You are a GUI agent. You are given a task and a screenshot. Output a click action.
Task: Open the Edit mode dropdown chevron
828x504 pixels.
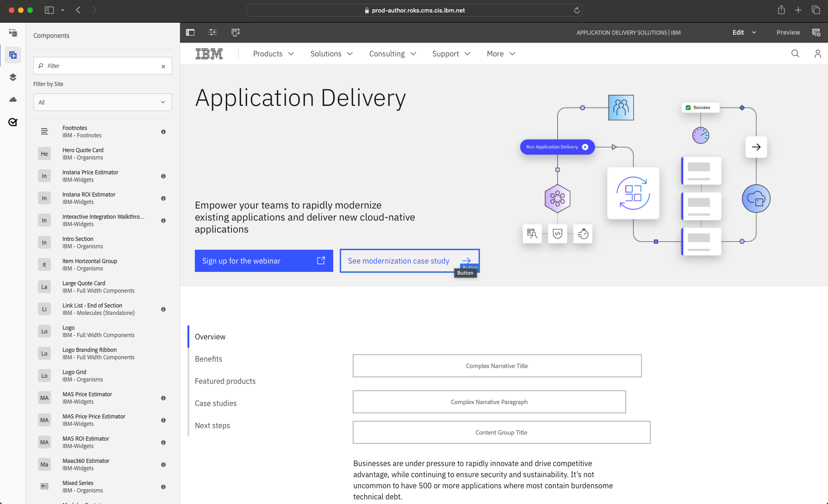coord(754,32)
